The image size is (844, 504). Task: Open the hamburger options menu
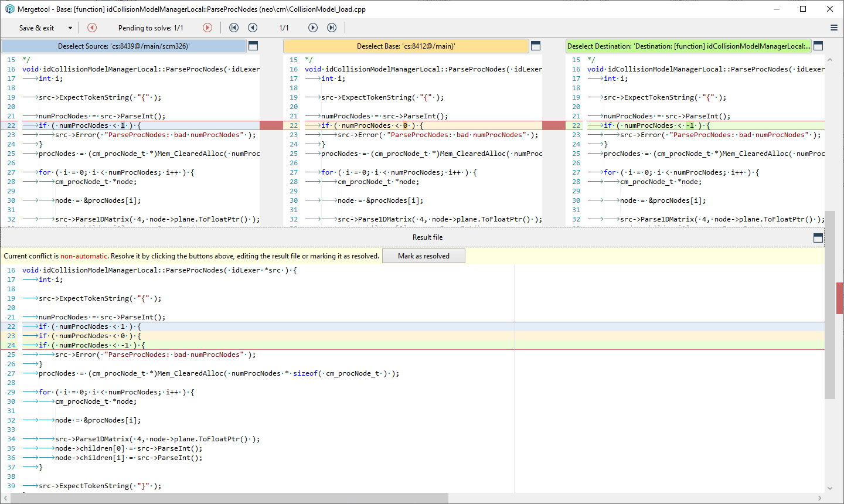(833, 28)
